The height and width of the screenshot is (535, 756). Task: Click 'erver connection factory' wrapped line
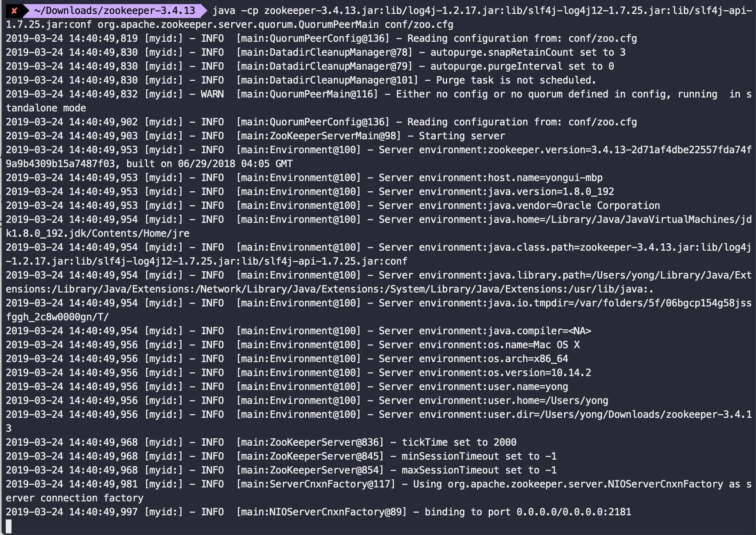[75, 498]
